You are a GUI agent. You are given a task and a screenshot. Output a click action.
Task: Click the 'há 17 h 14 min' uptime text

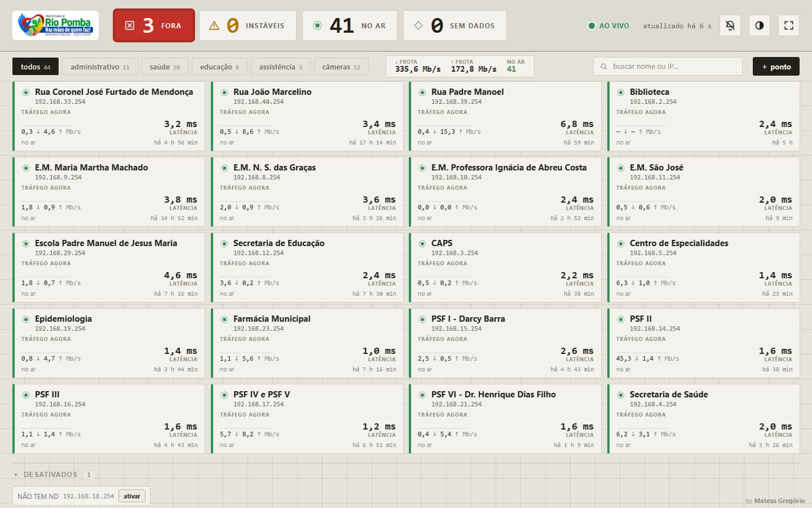(373, 143)
